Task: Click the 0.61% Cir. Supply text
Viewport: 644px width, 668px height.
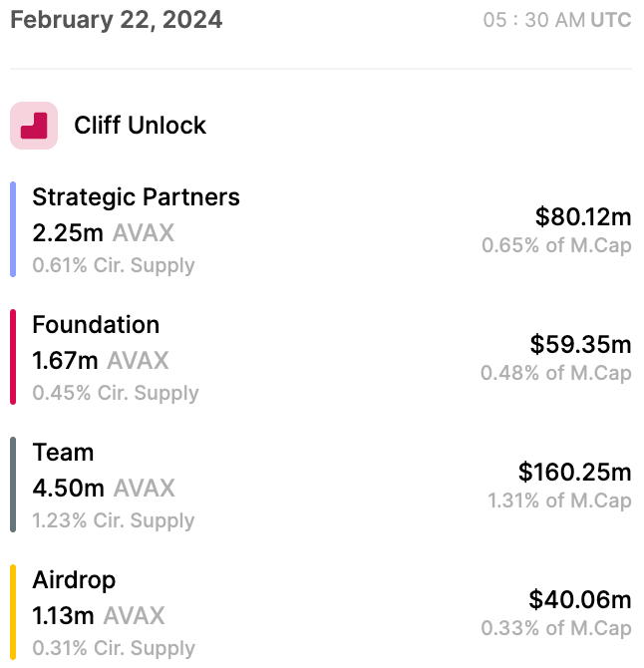Action: coord(113,265)
